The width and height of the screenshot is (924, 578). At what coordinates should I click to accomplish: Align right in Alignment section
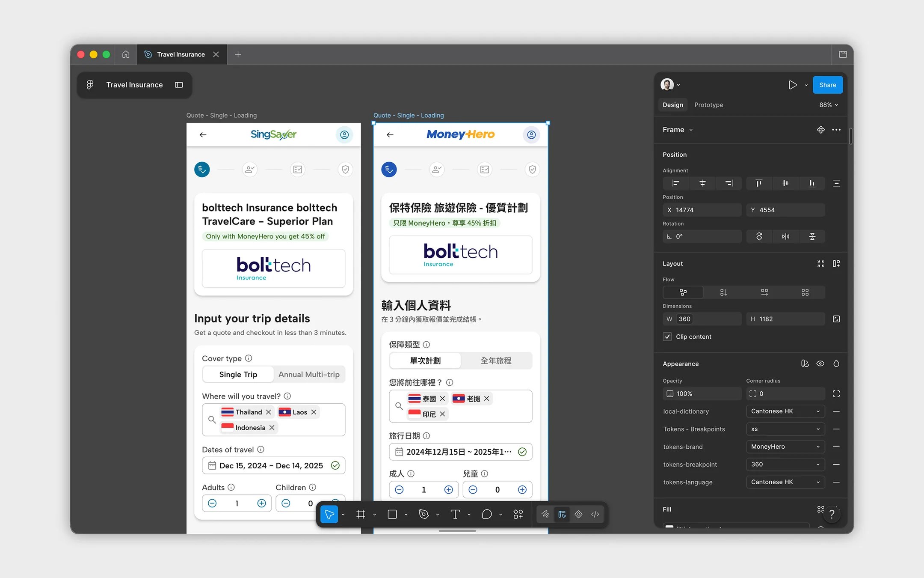click(x=729, y=183)
